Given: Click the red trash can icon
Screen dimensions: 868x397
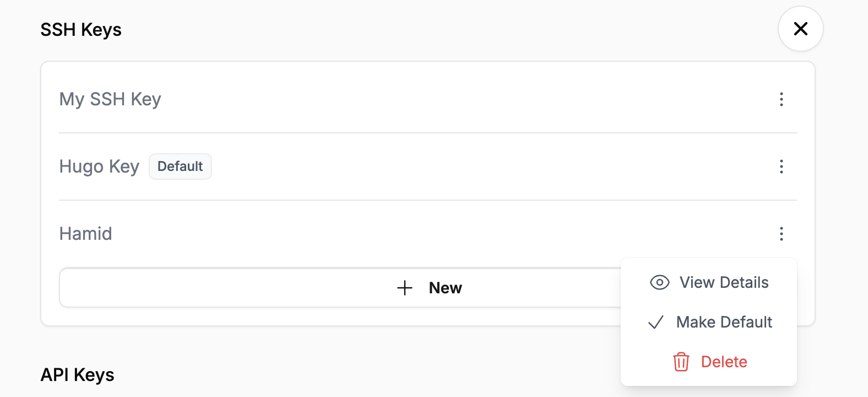Looking at the screenshot, I should click(681, 362).
